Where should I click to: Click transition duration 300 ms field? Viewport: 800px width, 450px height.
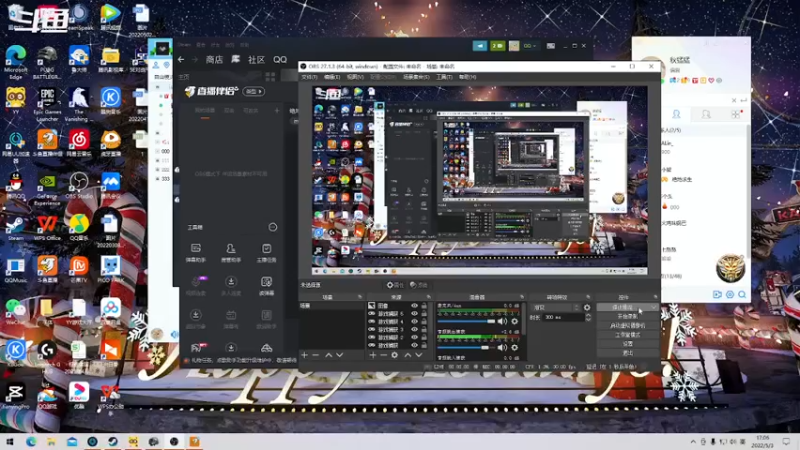click(563, 317)
